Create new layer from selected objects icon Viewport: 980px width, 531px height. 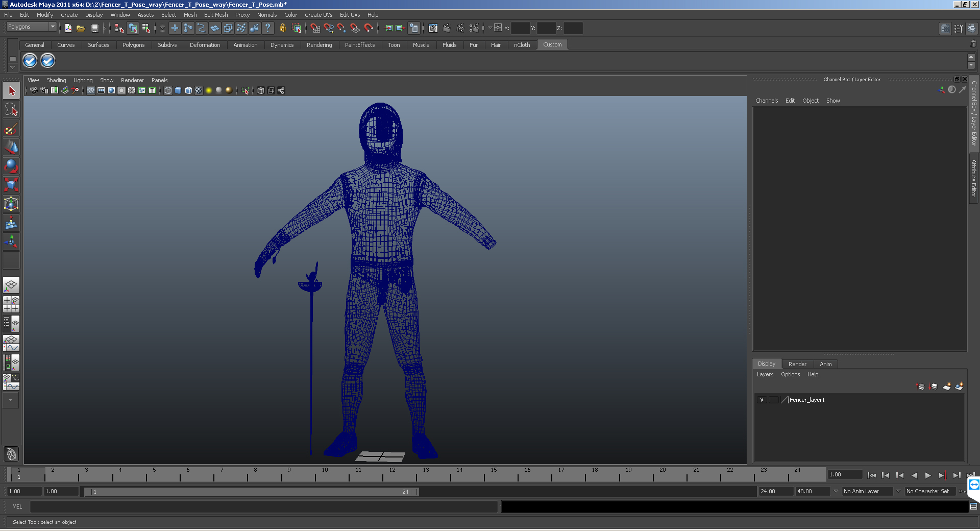point(959,387)
